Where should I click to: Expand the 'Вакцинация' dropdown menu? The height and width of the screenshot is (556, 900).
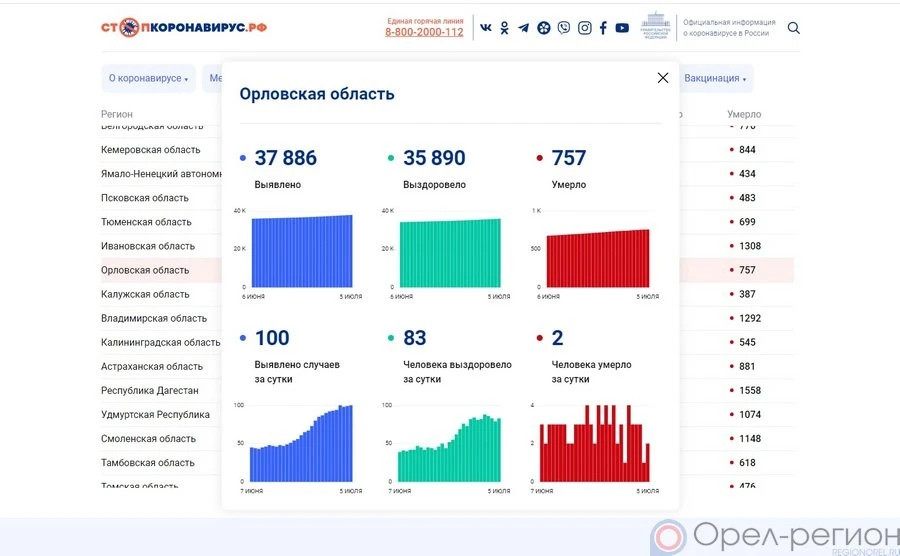tap(715, 78)
